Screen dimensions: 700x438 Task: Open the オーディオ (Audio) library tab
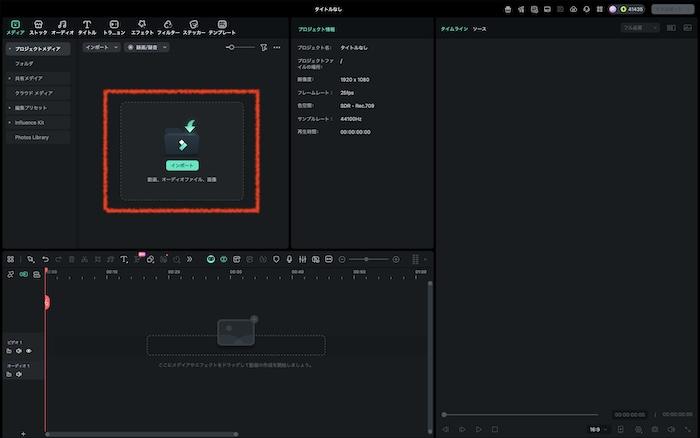click(62, 26)
